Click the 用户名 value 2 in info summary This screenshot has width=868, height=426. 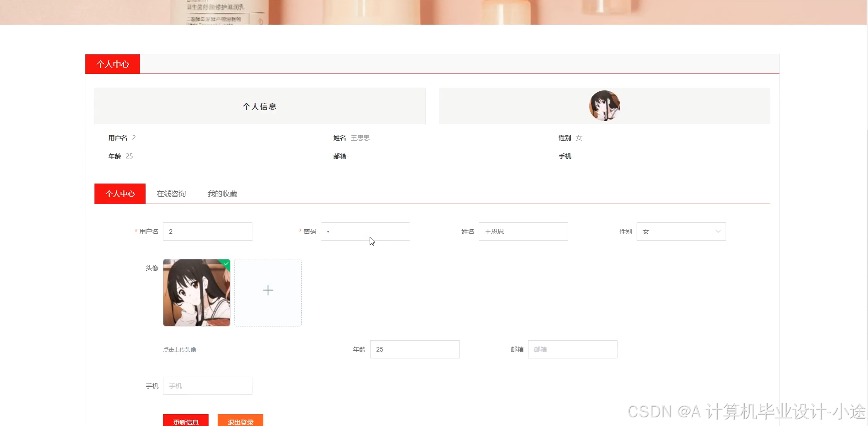[x=134, y=138]
